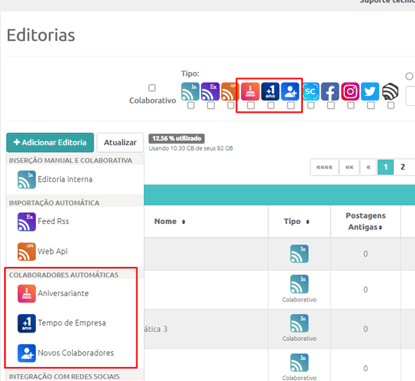Jump back pages with double arrow button

(x=349, y=167)
